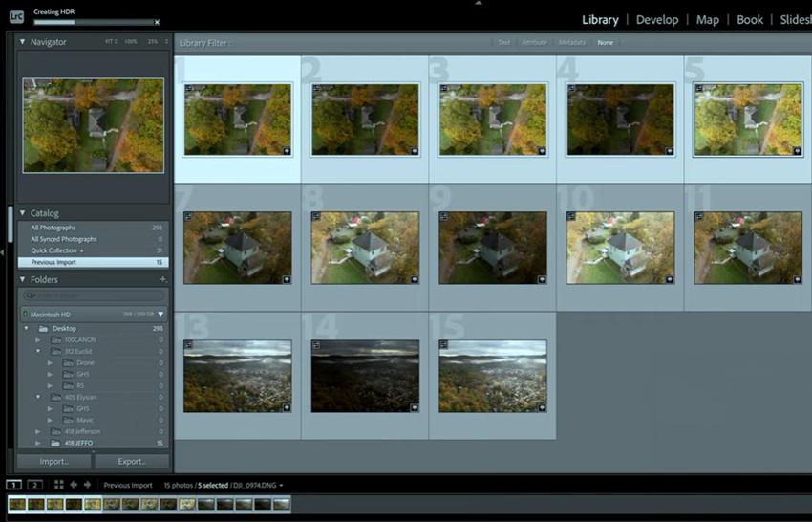The height and width of the screenshot is (522, 812).
Task: Click the last thumbnail in the filmstrip
Action: 282,504
